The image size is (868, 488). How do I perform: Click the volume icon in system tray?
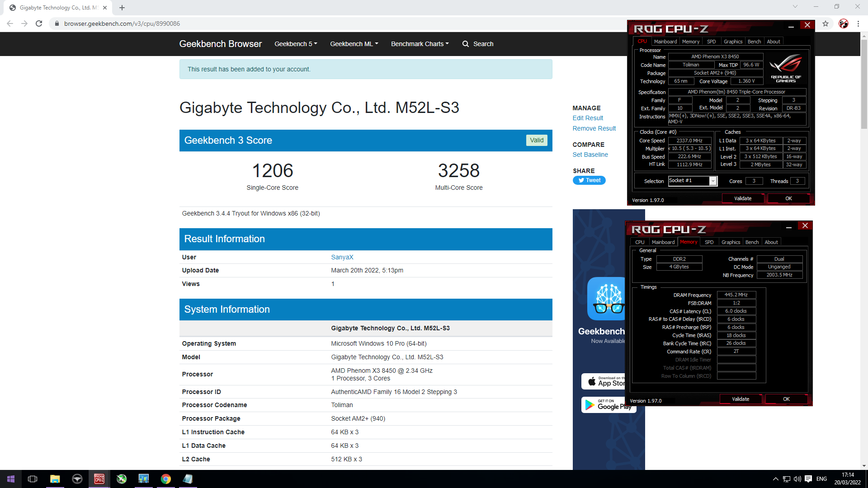[x=797, y=479]
